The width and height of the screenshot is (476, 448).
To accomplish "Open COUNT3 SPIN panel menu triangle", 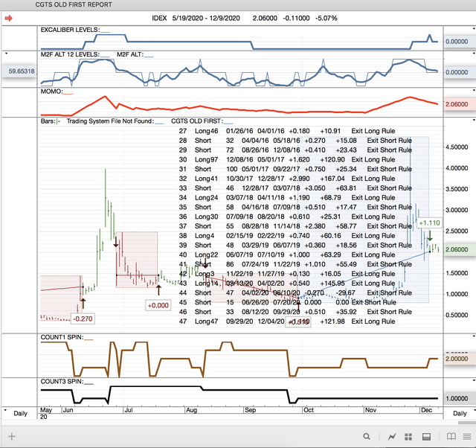I will (x=474, y=380).
